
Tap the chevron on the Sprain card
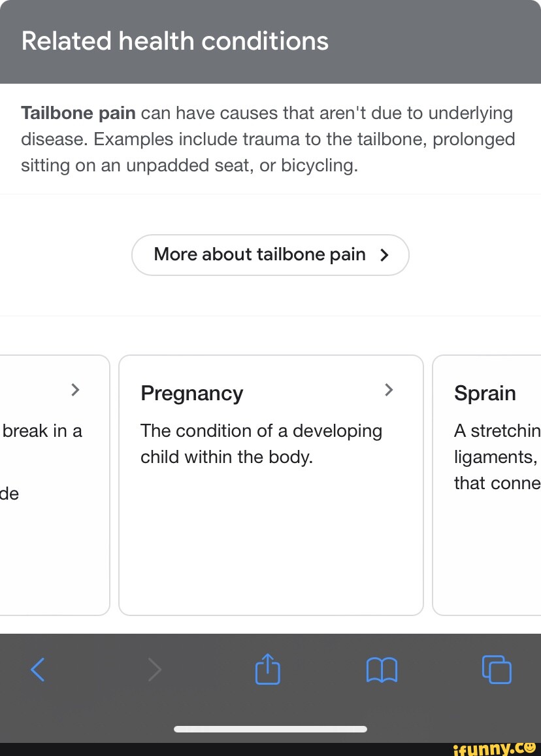536,390
